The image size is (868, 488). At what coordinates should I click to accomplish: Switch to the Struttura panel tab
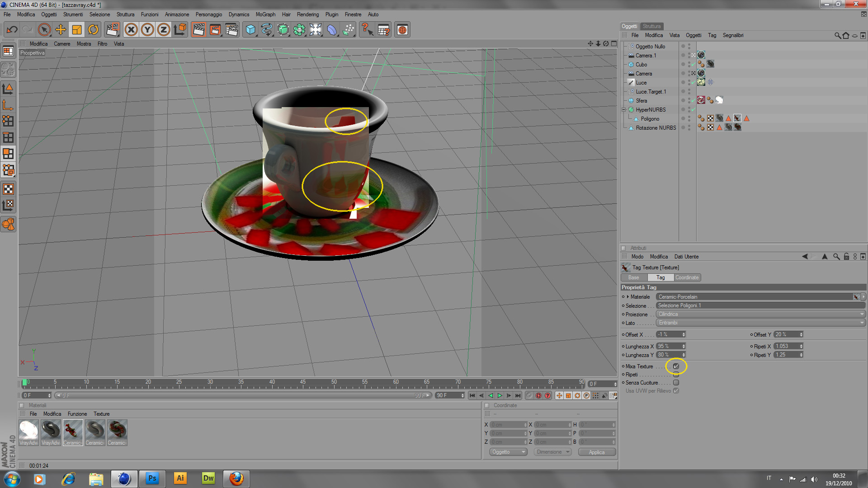click(x=651, y=26)
